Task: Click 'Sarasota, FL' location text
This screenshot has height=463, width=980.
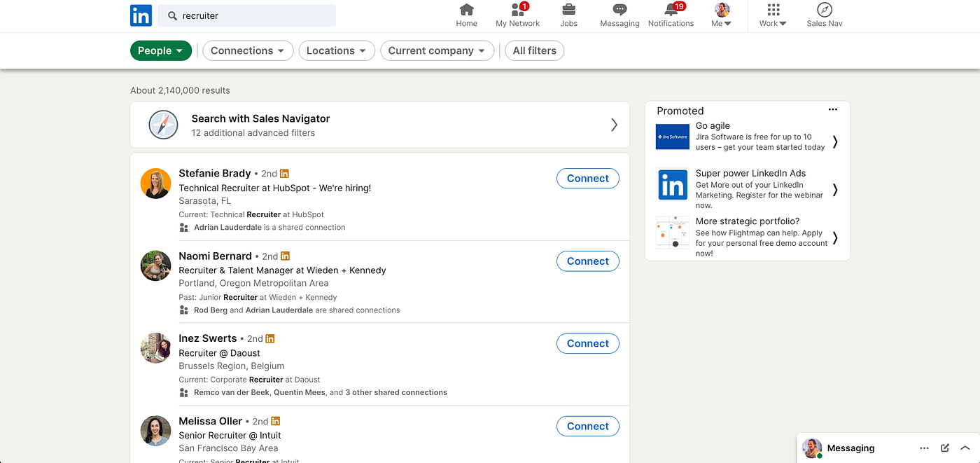Action: click(204, 201)
